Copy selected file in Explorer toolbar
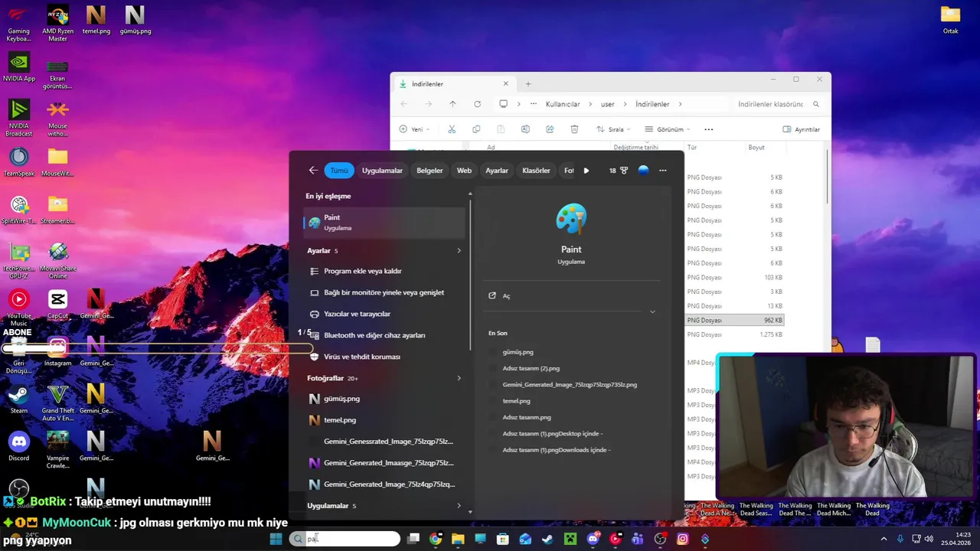This screenshot has width=980, height=551. tap(476, 129)
